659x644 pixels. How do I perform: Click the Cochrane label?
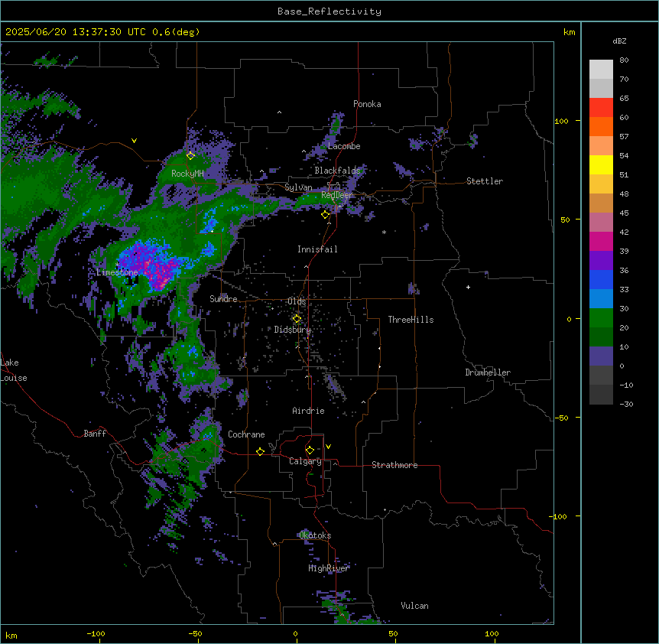[246, 434]
